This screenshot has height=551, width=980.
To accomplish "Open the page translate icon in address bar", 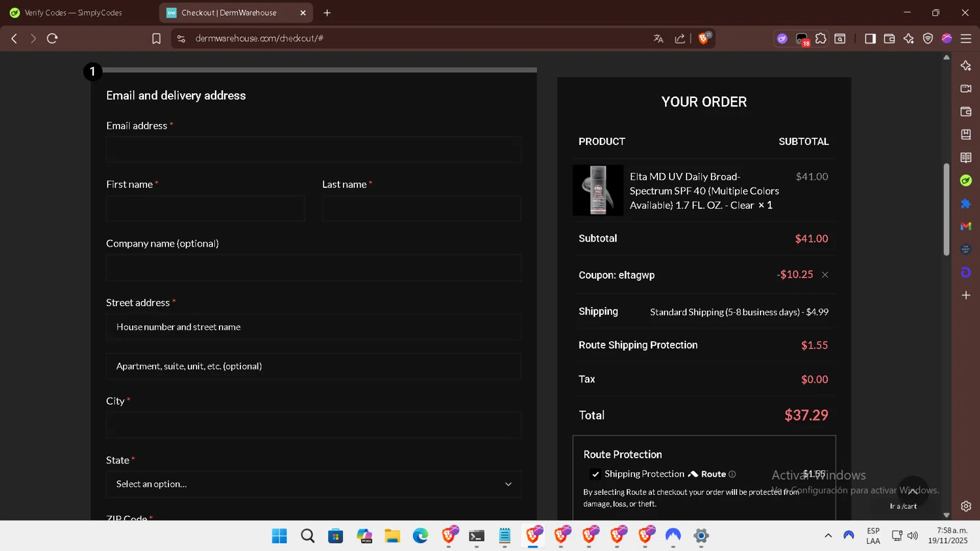I will tap(659, 39).
